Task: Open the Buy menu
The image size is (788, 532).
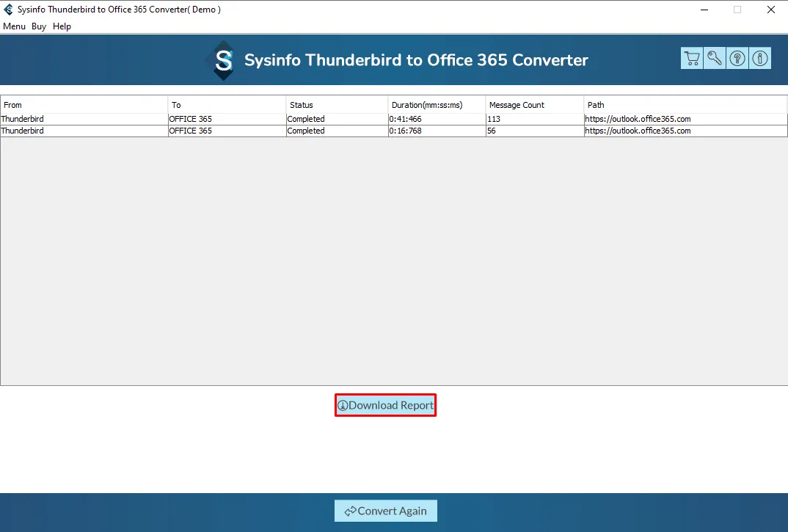Action: [39, 26]
